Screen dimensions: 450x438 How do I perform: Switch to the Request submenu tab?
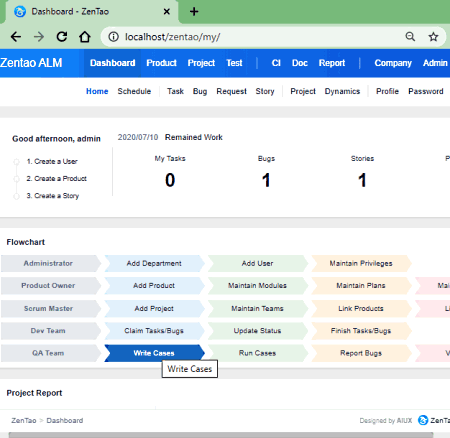pyautogui.click(x=231, y=91)
